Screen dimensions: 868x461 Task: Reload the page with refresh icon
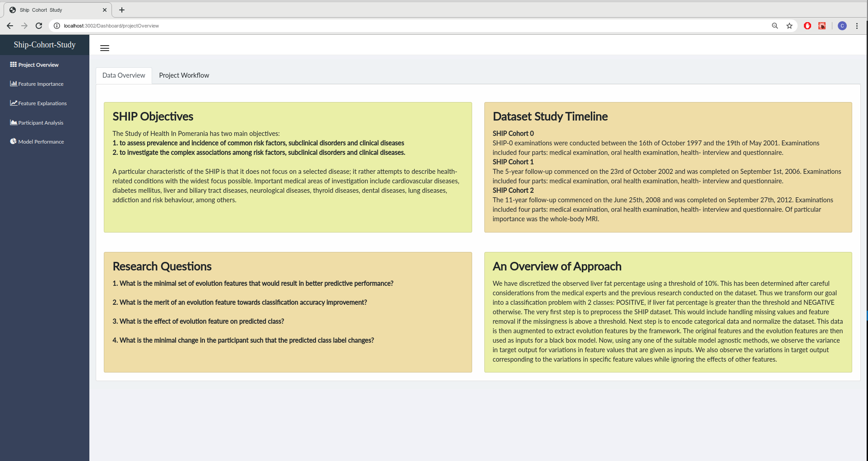tap(39, 26)
